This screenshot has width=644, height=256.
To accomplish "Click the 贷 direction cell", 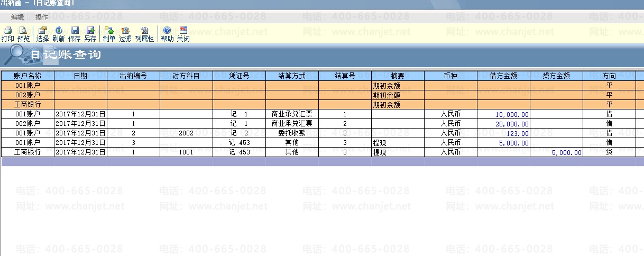I will pyautogui.click(x=609, y=152).
